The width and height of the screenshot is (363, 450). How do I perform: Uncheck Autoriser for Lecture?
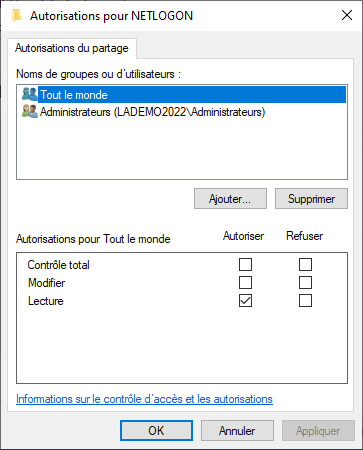(x=245, y=301)
